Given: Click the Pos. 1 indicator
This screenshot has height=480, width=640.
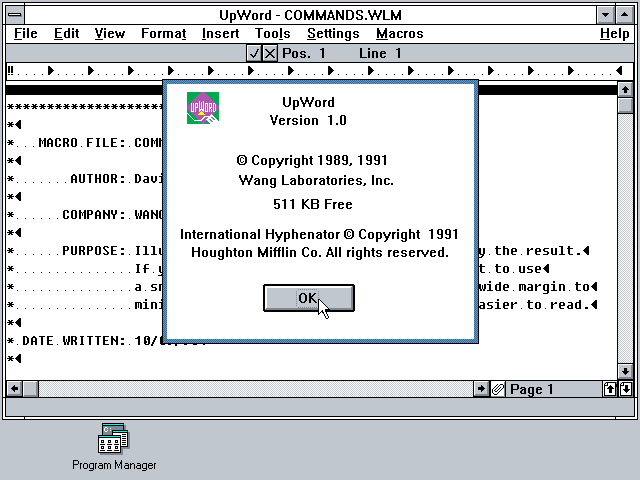Looking at the screenshot, I should pyautogui.click(x=304, y=53).
